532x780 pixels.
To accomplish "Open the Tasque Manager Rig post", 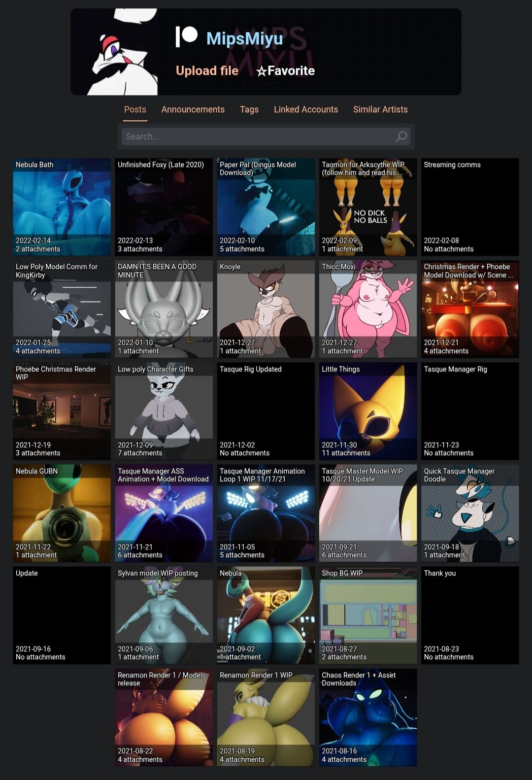I will (470, 411).
